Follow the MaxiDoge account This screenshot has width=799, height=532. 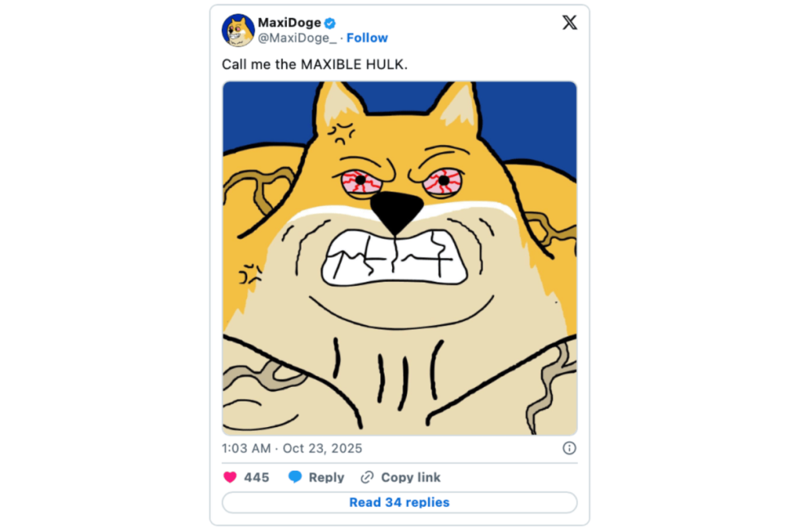coord(367,38)
